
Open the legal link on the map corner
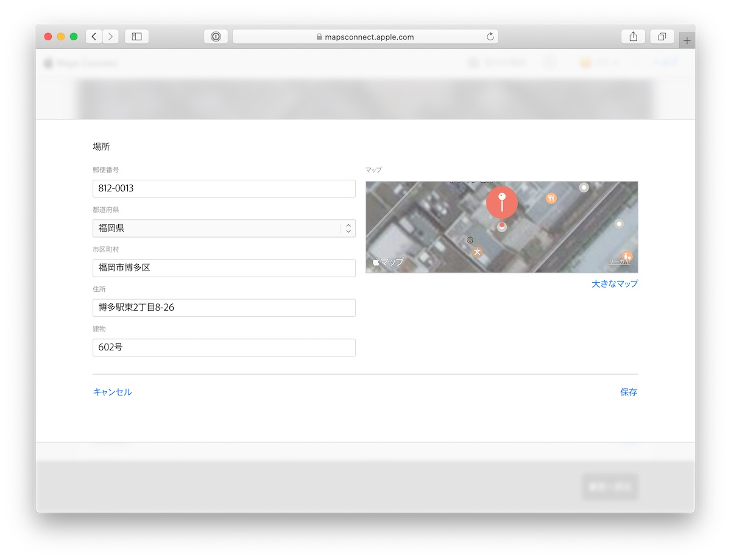tap(619, 262)
